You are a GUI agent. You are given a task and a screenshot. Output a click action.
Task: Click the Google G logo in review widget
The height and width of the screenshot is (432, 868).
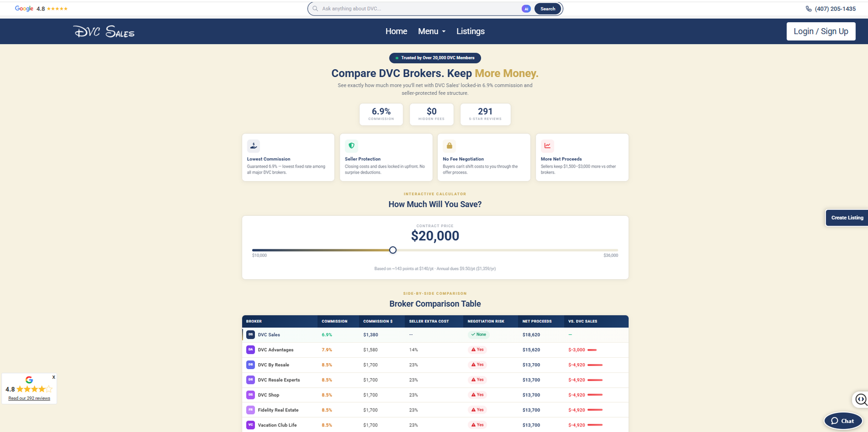(x=29, y=380)
